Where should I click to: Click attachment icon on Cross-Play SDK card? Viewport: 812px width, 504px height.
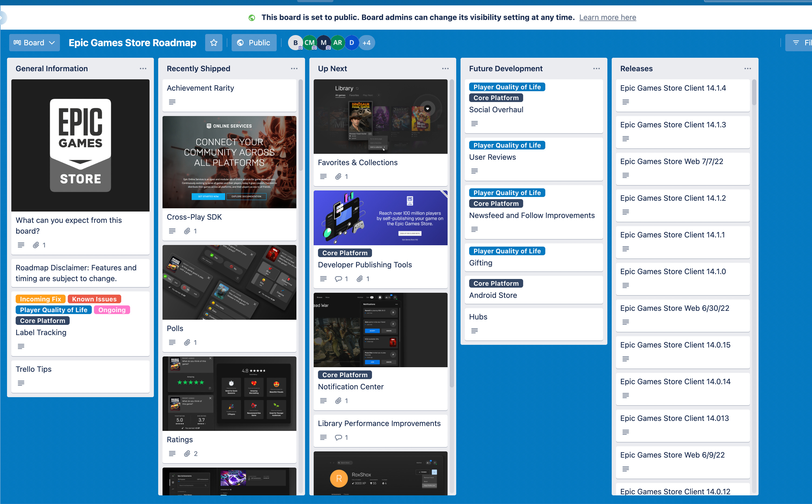pyautogui.click(x=187, y=231)
